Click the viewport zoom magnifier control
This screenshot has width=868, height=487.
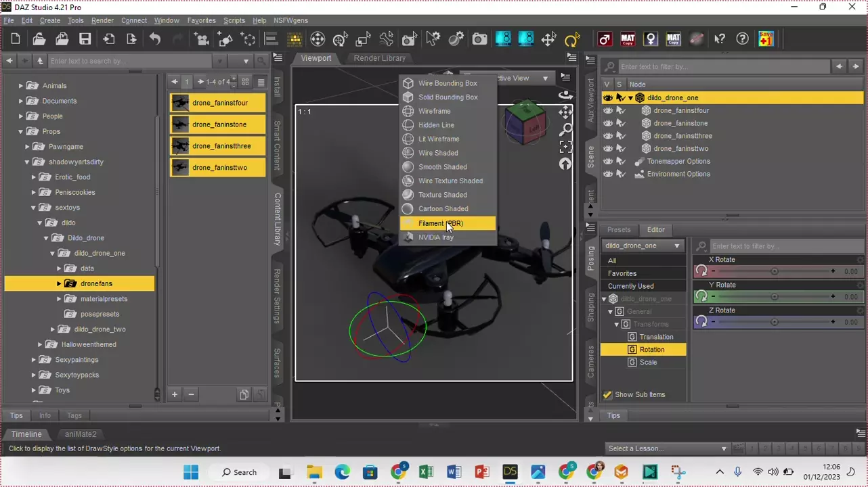click(565, 129)
